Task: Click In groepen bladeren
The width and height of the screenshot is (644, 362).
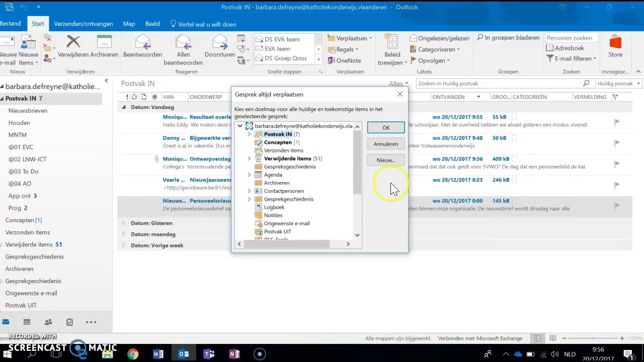Action: 508,38
